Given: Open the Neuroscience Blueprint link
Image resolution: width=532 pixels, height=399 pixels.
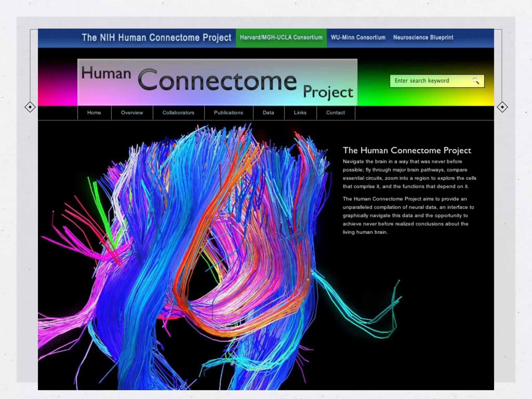Looking at the screenshot, I should 423,38.
